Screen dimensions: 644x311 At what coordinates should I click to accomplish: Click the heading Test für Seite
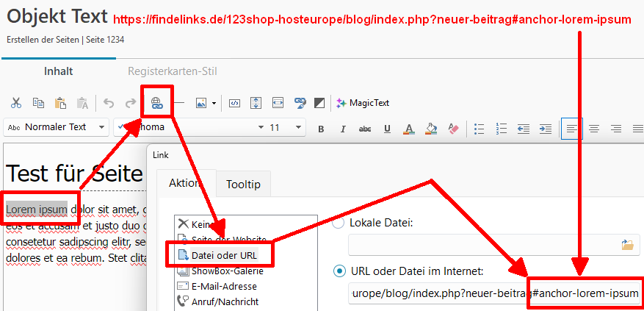(75, 174)
